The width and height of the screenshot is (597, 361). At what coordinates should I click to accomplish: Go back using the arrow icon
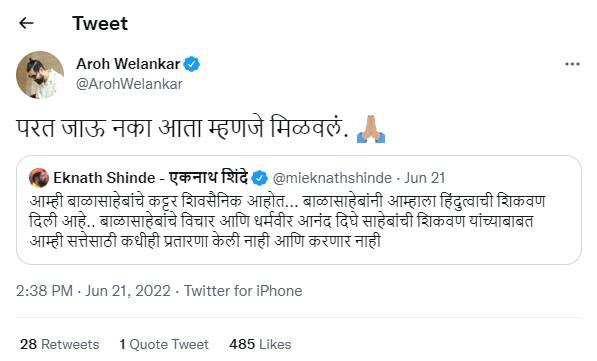tap(26, 24)
